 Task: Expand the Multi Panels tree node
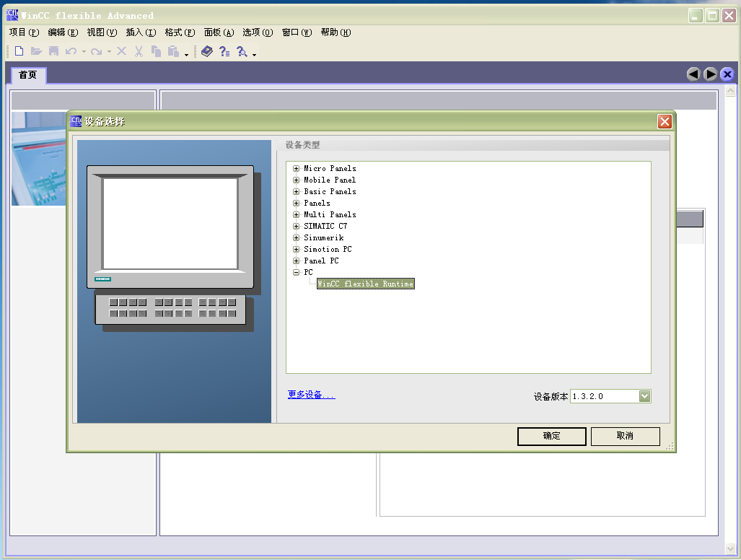pos(297,214)
